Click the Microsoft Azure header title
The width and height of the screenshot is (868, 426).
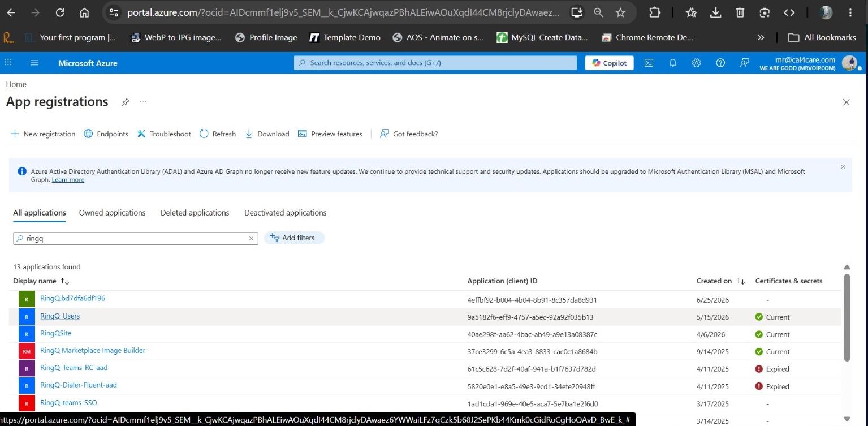tap(88, 63)
